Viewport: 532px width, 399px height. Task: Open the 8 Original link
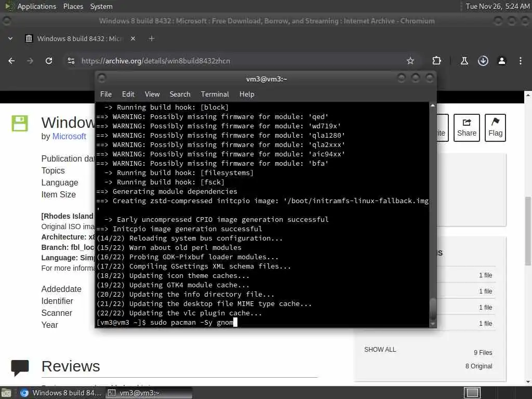(x=478, y=366)
